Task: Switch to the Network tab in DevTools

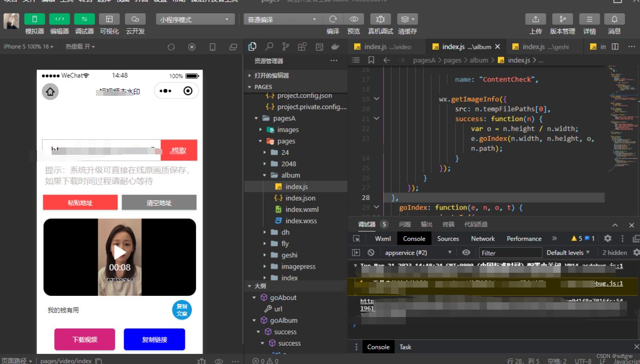Action: tap(483, 239)
